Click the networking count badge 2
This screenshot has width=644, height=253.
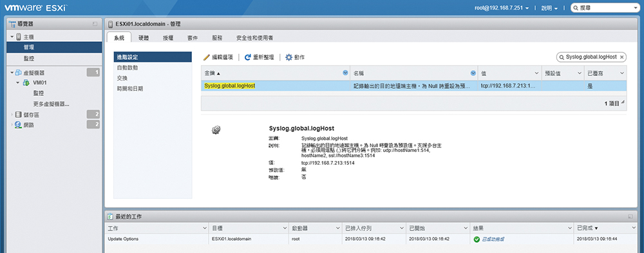point(93,124)
